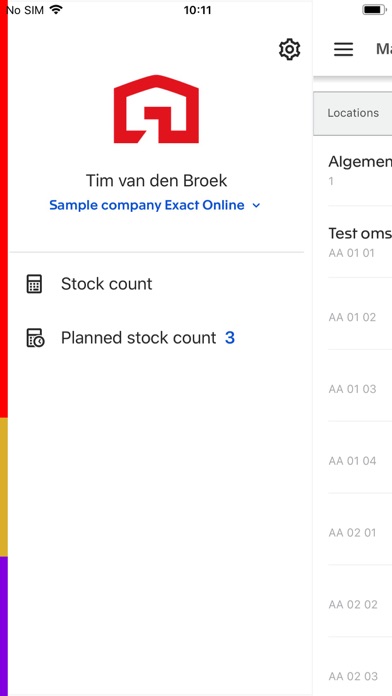Open settings with the gear icon
392x696 pixels.
pyautogui.click(x=289, y=49)
